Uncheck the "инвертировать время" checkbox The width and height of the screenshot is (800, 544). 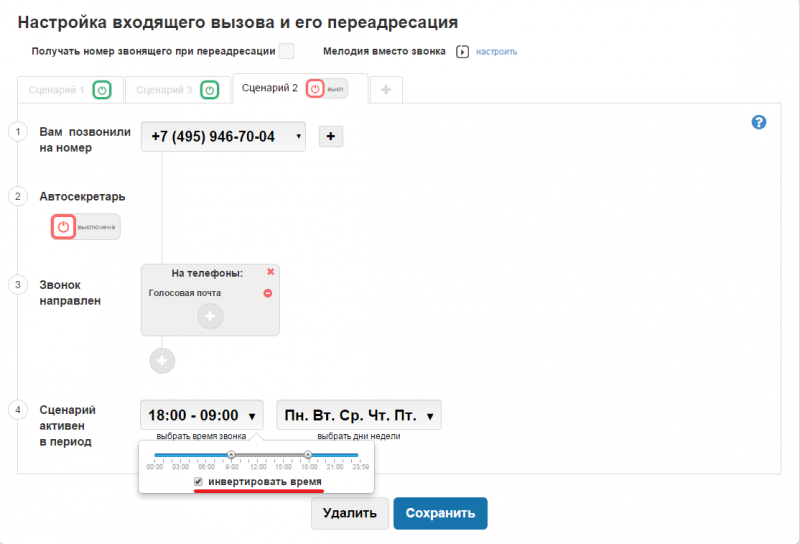click(199, 482)
